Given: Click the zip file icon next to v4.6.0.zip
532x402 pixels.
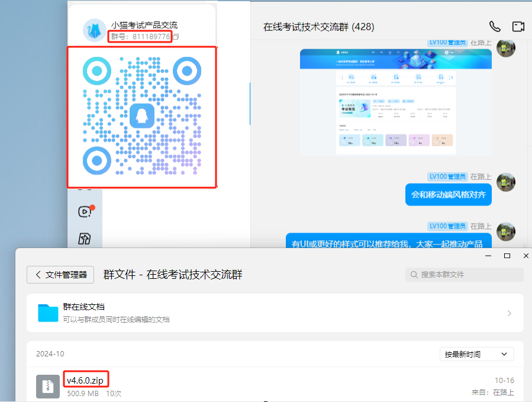Looking at the screenshot, I should (48, 385).
